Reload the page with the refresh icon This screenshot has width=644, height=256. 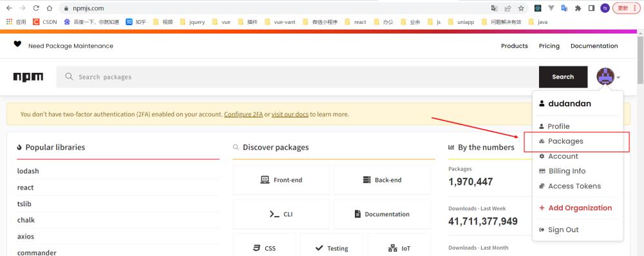click(36, 8)
